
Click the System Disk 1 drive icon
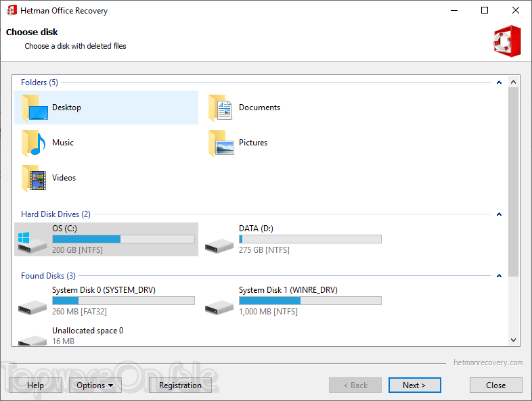(219, 307)
